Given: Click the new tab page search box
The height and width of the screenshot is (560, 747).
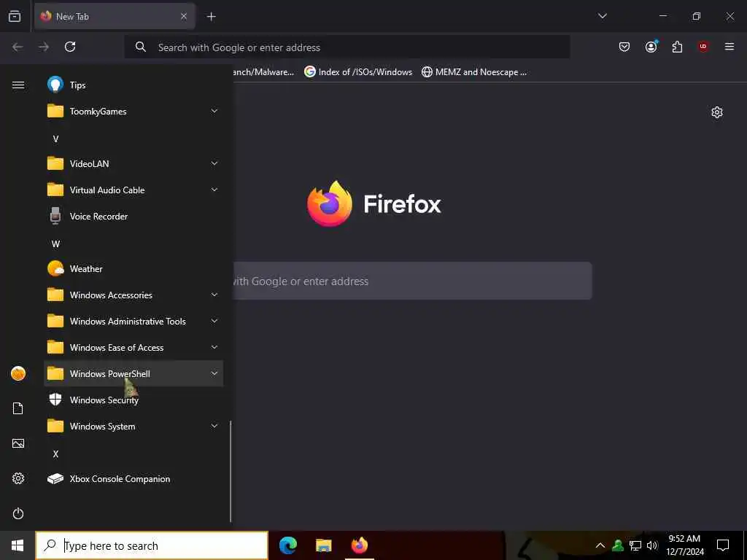Looking at the screenshot, I should [x=413, y=281].
